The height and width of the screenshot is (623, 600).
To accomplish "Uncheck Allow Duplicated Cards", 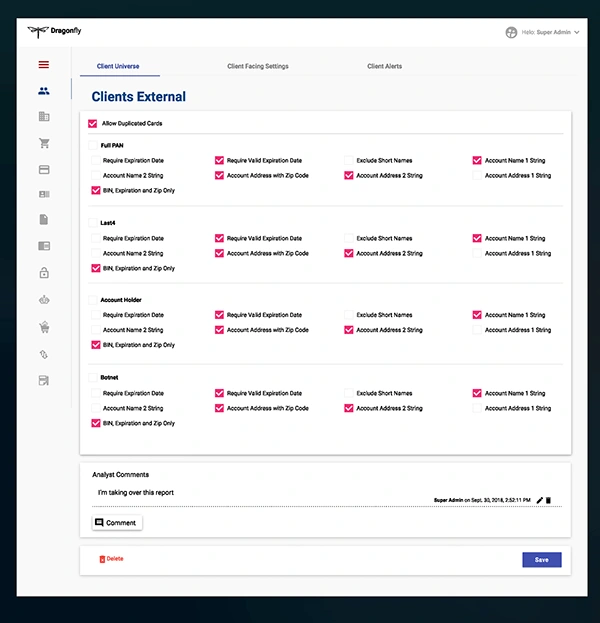I will pos(93,124).
